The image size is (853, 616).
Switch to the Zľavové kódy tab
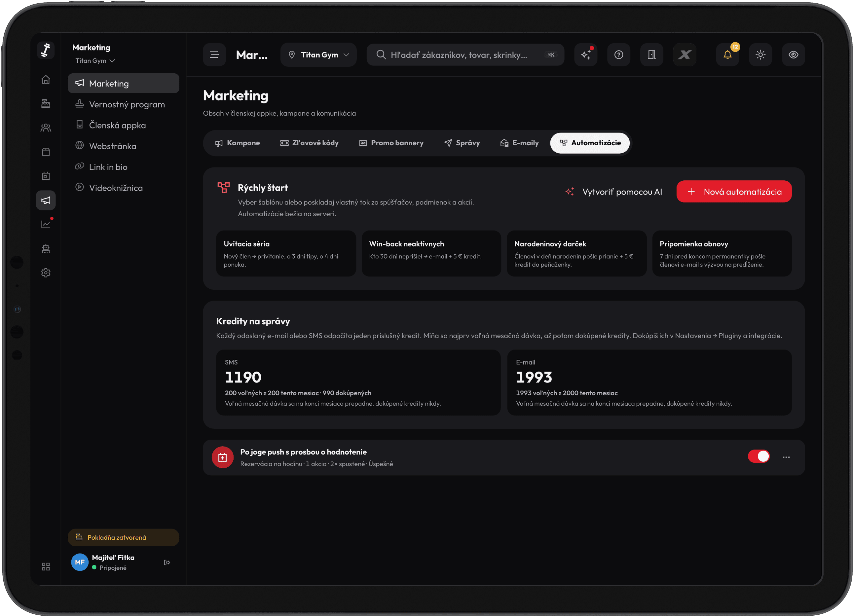click(x=310, y=143)
